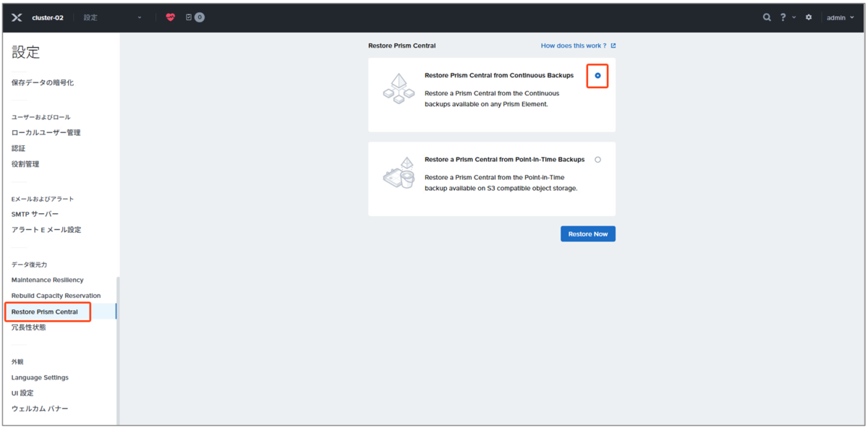Click the sidebar vertical scrollbar
Viewport: 868px width, 428px height.
[118, 350]
